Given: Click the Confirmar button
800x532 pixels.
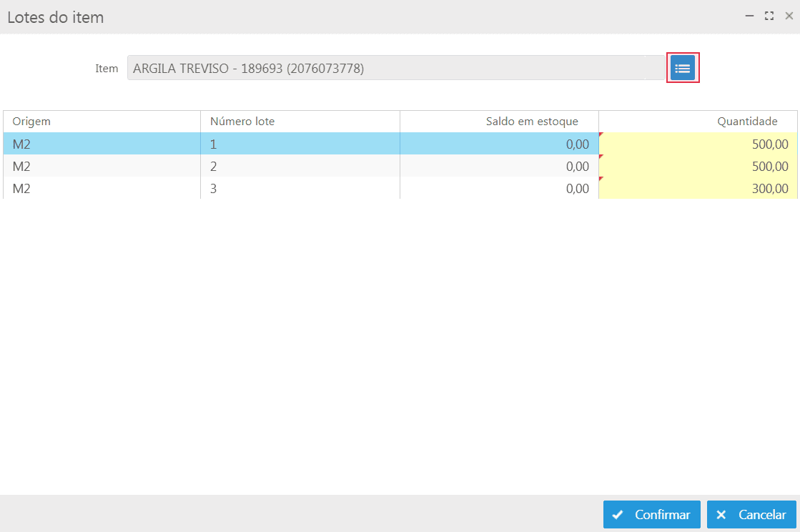Looking at the screenshot, I should 651,515.
